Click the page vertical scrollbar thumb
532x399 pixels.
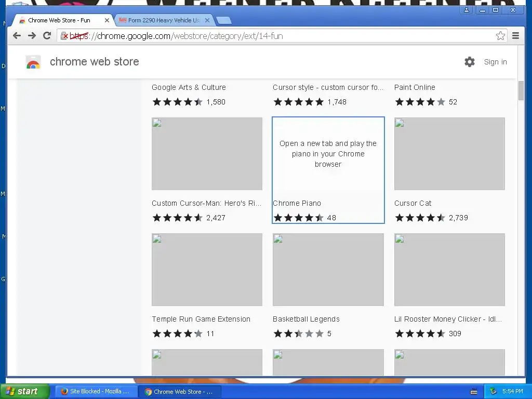coord(521,90)
